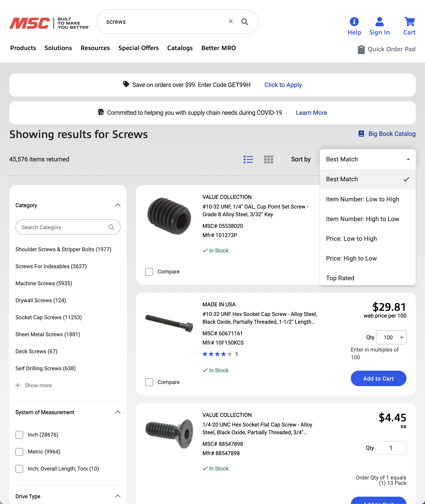
Task: Switch to grid view layout
Action: 268,159
